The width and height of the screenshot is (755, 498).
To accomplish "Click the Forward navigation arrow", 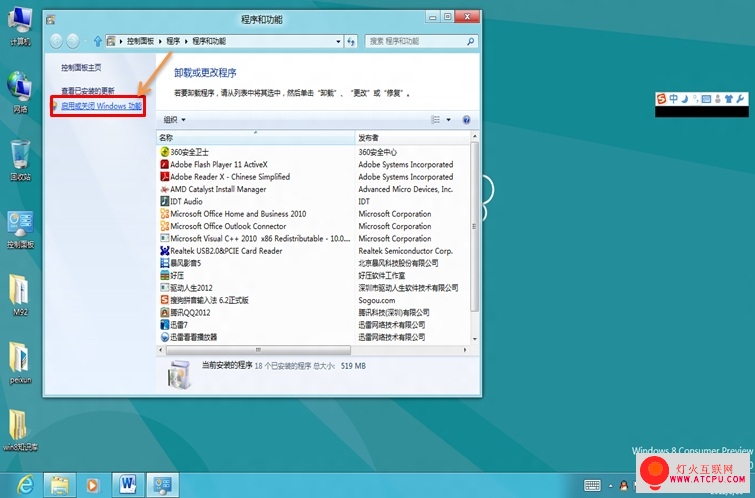I will coord(73,41).
